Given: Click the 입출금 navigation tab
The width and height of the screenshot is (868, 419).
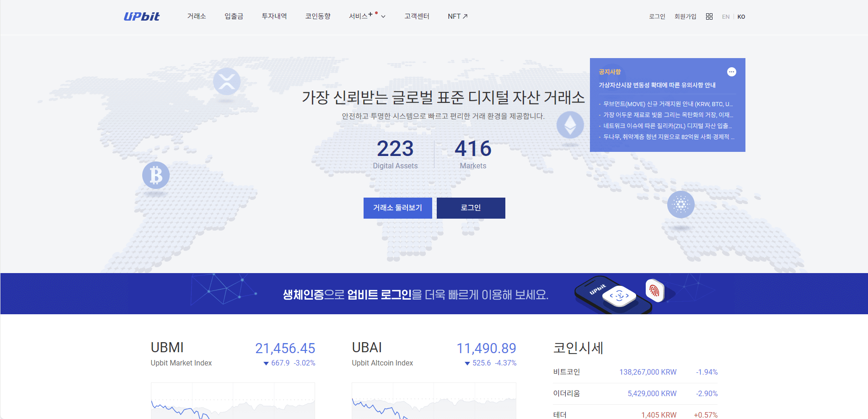Looking at the screenshot, I should tap(233, 16).
